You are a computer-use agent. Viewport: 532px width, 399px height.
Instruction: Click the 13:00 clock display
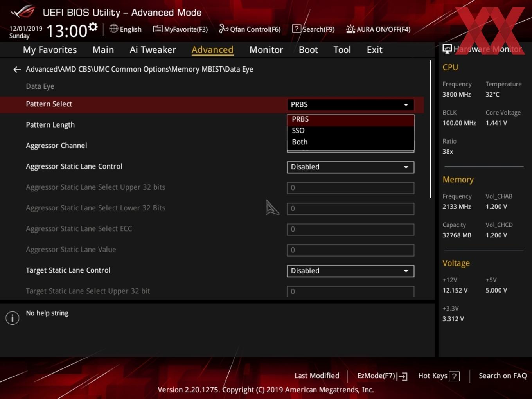pyautogui.click(x=66, y=31)
